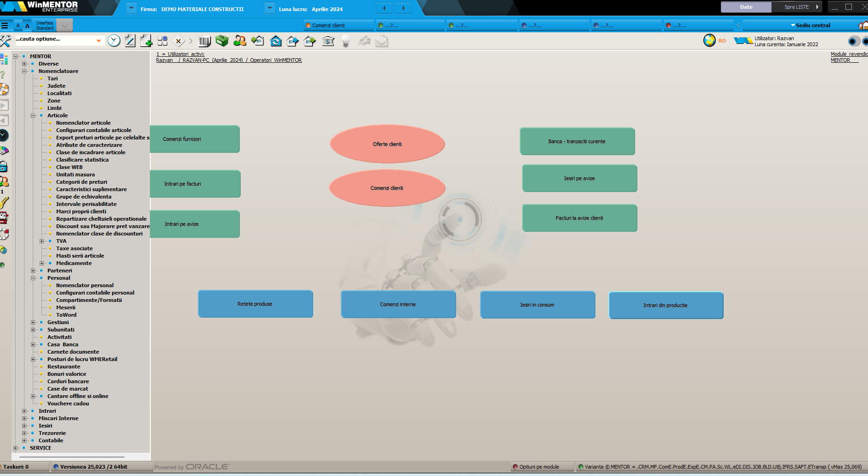
Task: Switch to the Date toggle in title bar
Action: [x=746, y=7]
